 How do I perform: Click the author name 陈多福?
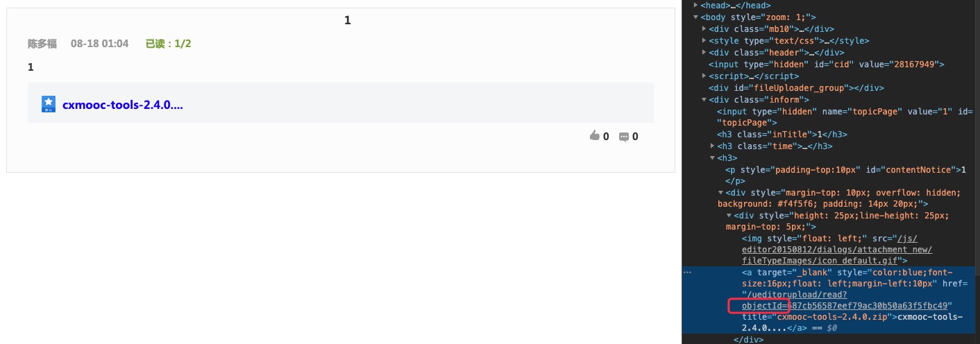coord(42,44)
